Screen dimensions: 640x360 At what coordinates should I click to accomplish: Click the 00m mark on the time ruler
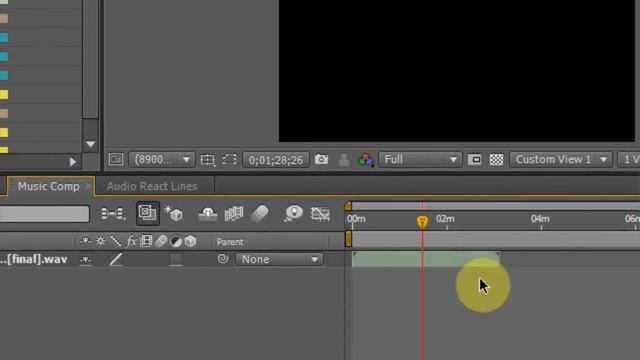(356, 219)
